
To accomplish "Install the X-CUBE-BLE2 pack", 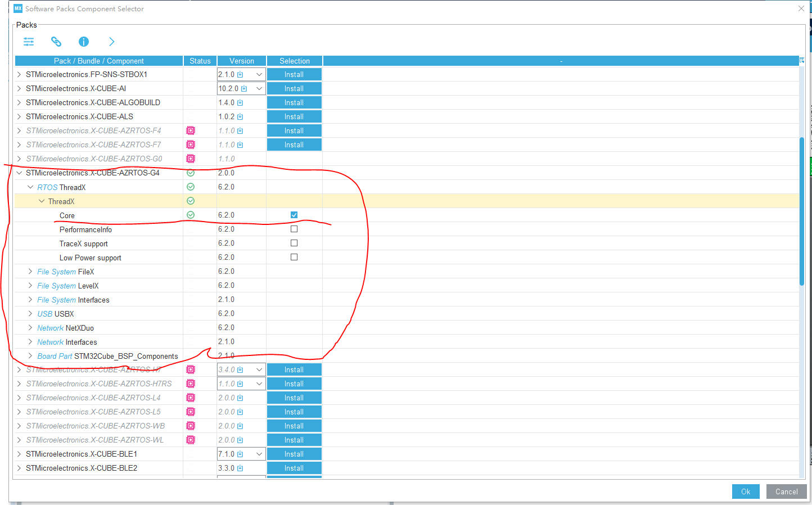I will 294,468.
